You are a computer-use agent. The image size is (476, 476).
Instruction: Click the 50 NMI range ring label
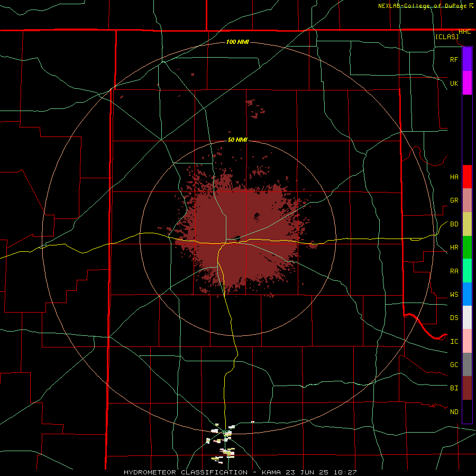click(x=237, y=140)
